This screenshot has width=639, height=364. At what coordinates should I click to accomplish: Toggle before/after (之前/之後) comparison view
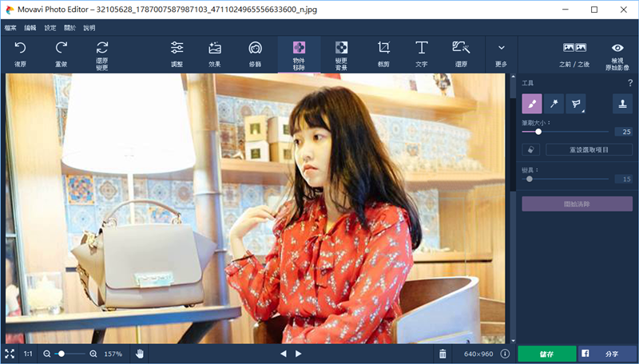(574, 53)
